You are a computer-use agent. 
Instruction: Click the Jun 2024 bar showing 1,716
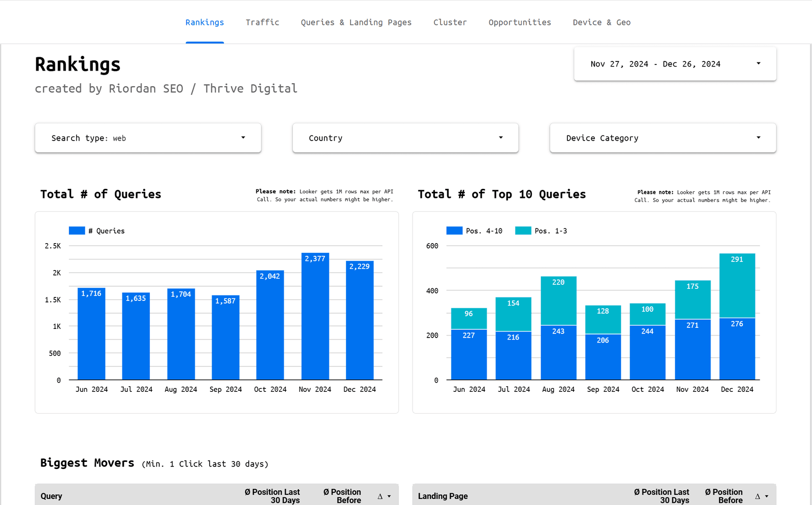point(91,334)
